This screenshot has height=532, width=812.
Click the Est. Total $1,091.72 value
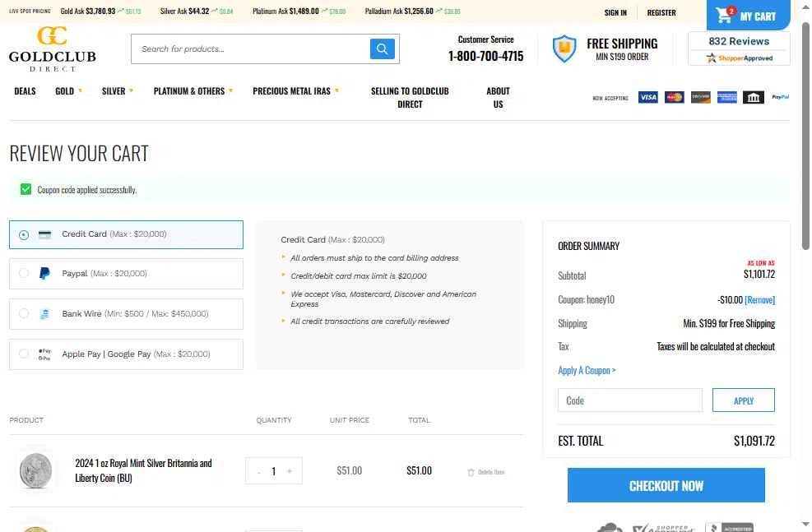click(754, 441)
